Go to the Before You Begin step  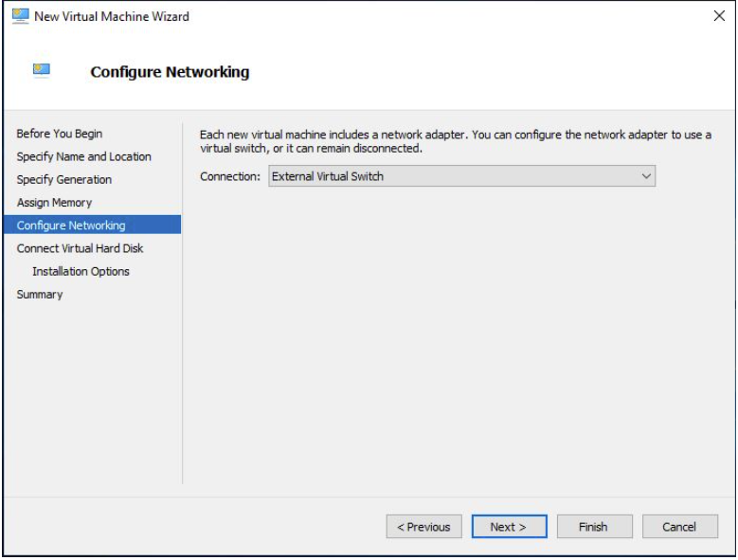60,134
